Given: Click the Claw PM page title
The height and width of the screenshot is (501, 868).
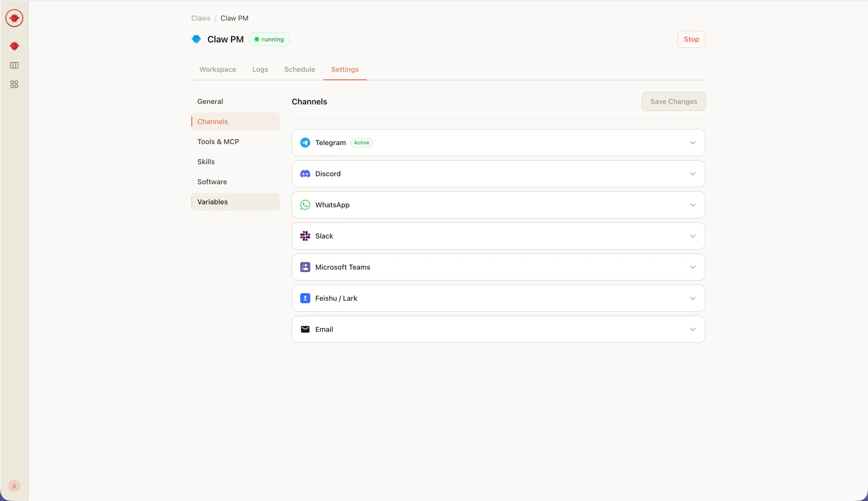Looking at the screenshot, I should [225, 39].
